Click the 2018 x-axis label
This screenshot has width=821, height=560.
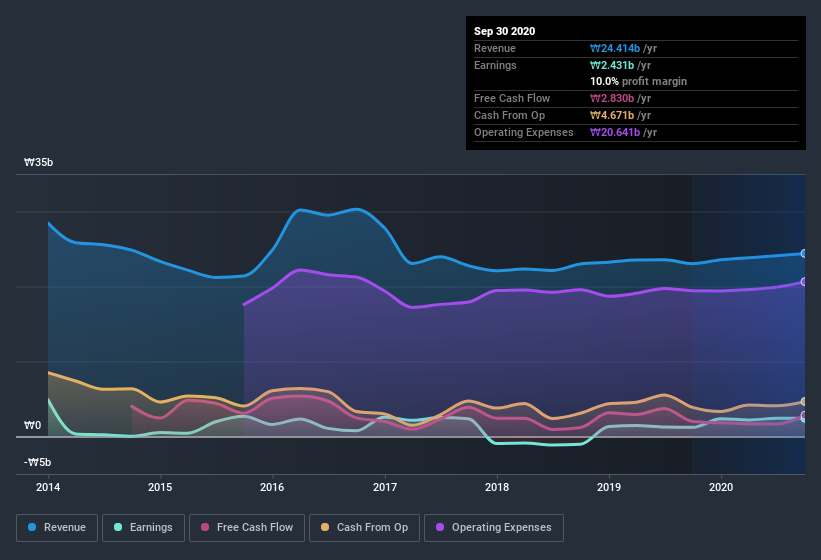pos(496,488)
